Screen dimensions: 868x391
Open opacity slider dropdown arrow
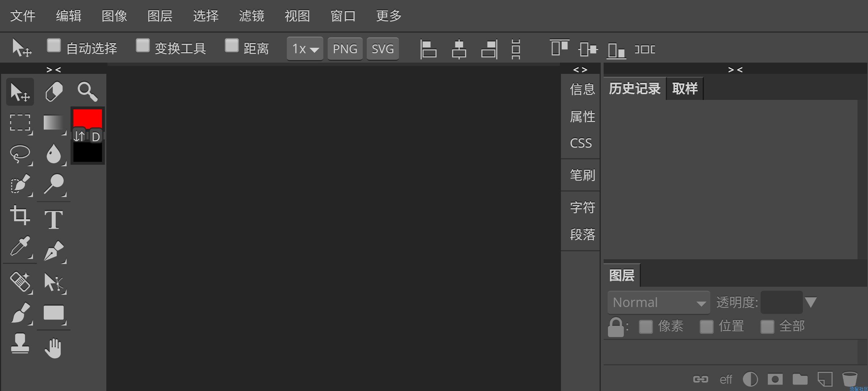click(x=811, y=302)
